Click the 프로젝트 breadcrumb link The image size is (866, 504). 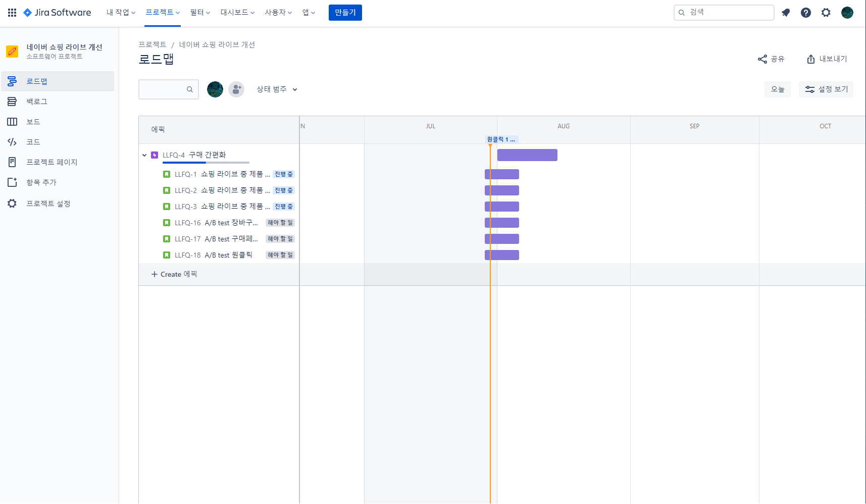pyautogui.click(x=152, y=45)
